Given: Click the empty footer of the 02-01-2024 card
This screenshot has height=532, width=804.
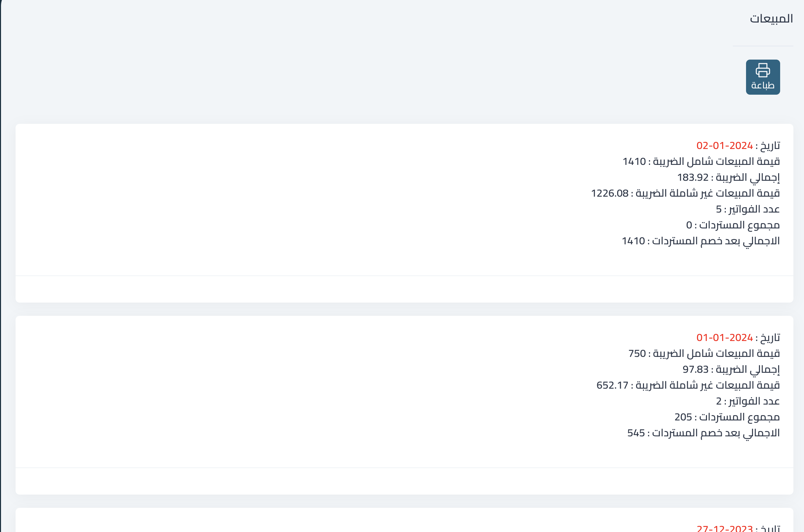Looking at the screenshot, I should [404, 289].
